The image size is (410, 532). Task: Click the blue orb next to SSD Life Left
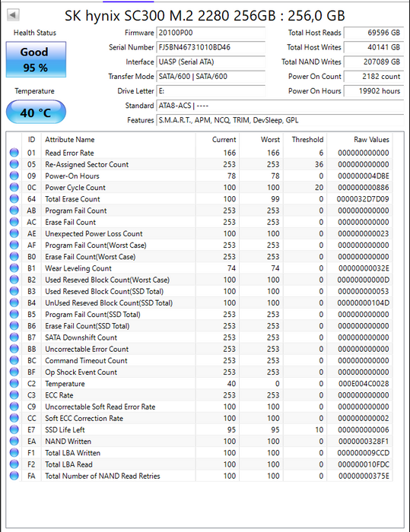14,429
